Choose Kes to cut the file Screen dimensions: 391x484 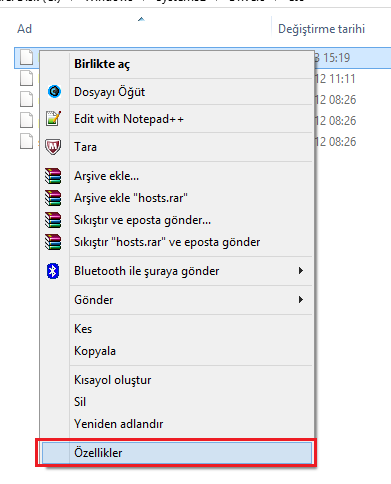[x=177, y=329]
